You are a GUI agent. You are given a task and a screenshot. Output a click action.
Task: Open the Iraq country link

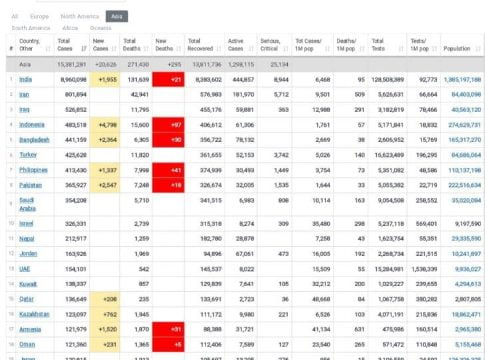coord(24,110)
